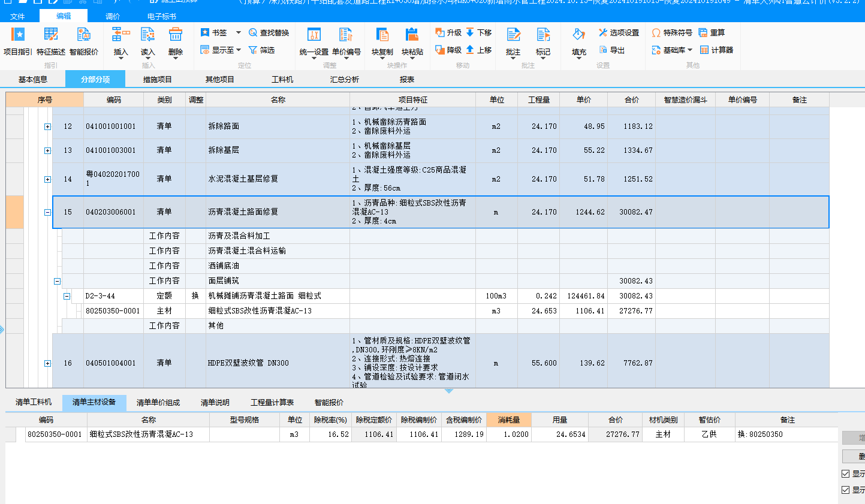Click the 导出 export icon
Viewport: 865px width, 504px height.
[603, 50]
